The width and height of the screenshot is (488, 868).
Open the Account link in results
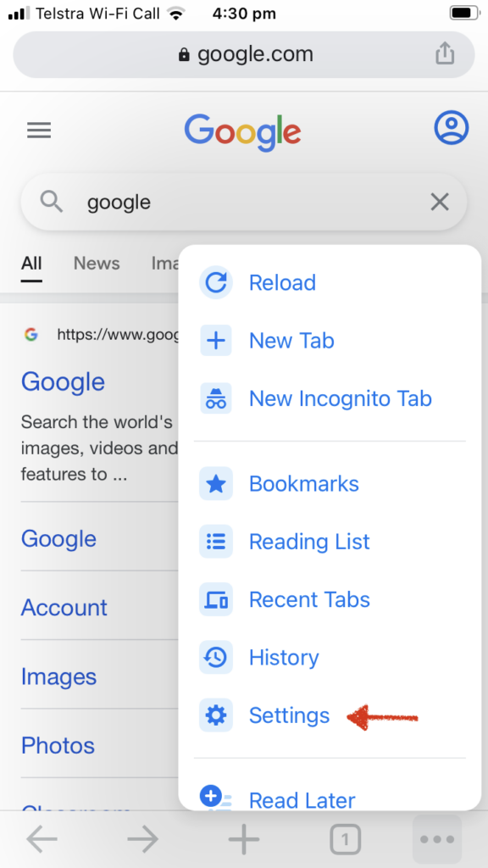click(64, 607)
